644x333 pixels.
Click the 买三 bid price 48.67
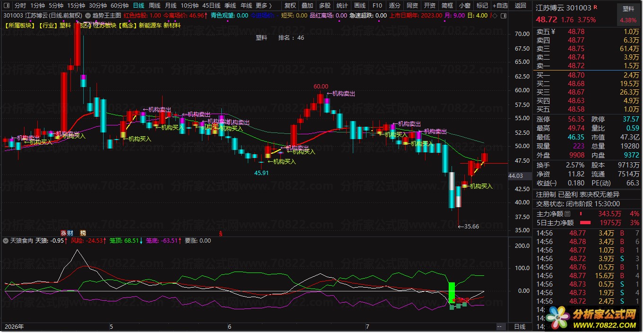576,92
